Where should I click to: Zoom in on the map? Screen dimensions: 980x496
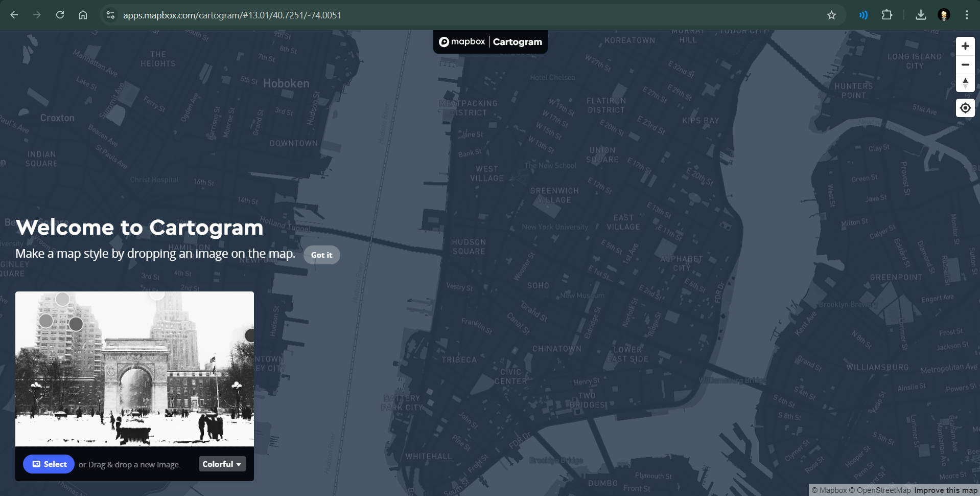pos(965,46)
